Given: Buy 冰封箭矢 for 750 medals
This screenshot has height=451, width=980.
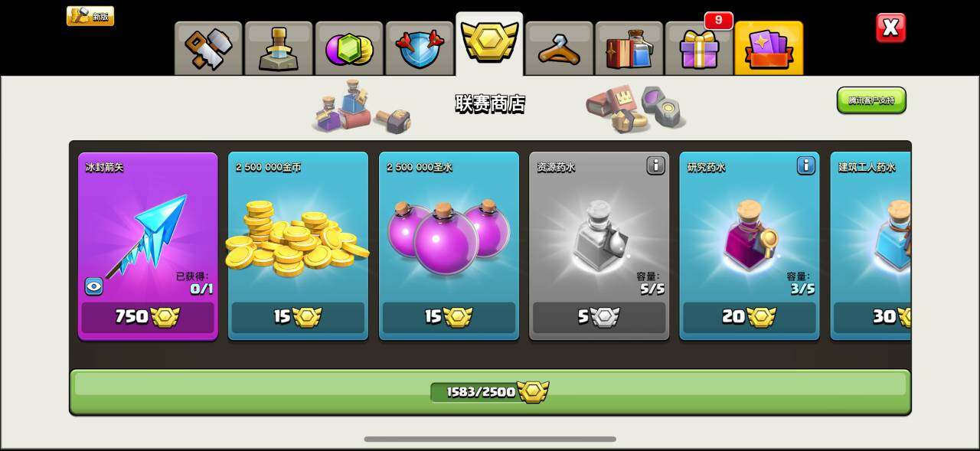Looking at the screenshot, I should pyautogui.click(x=148, y=317).
